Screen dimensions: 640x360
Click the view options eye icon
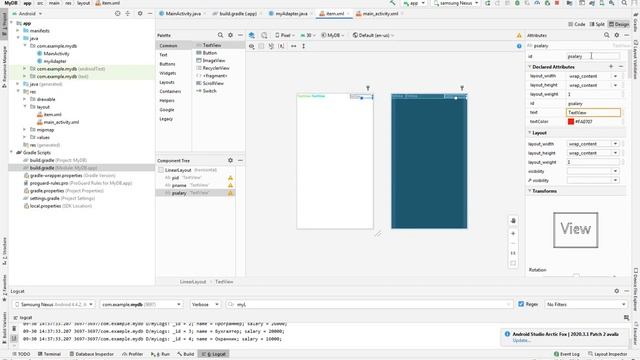252,46
